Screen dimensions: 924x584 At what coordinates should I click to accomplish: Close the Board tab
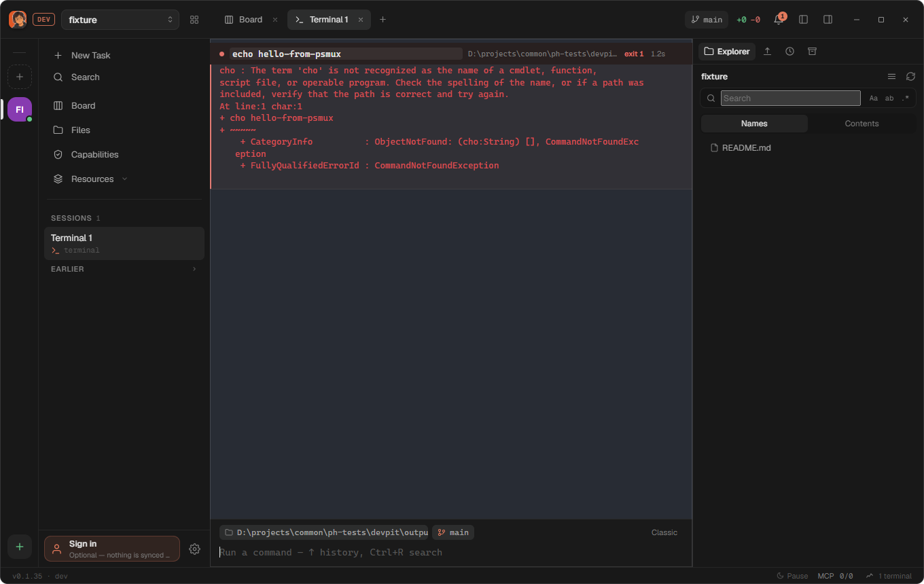coord(275,20)
